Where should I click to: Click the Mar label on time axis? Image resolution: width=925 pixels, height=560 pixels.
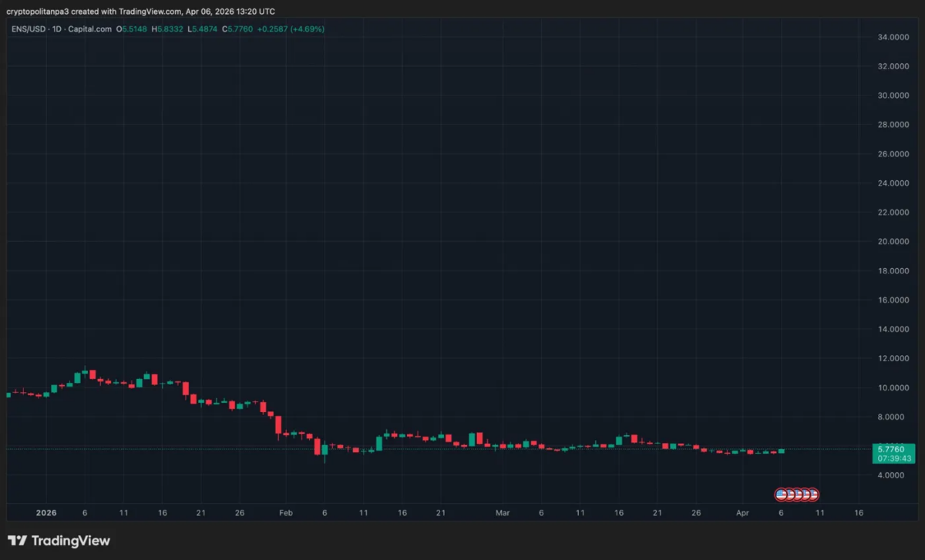503,512
